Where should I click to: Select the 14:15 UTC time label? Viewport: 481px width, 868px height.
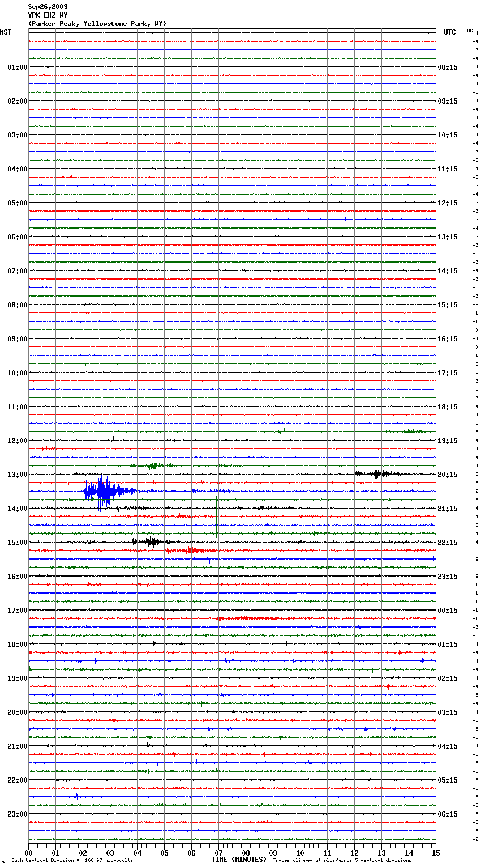coord(448,271)
